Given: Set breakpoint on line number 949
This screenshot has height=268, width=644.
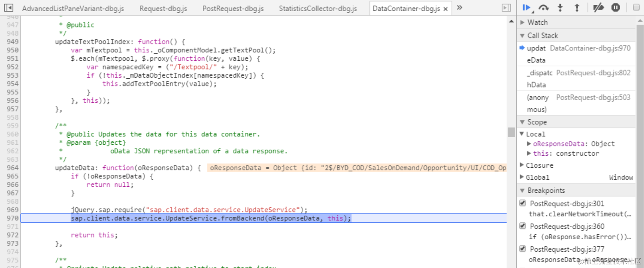Looking at the screenshot, I should coord(12,42).
